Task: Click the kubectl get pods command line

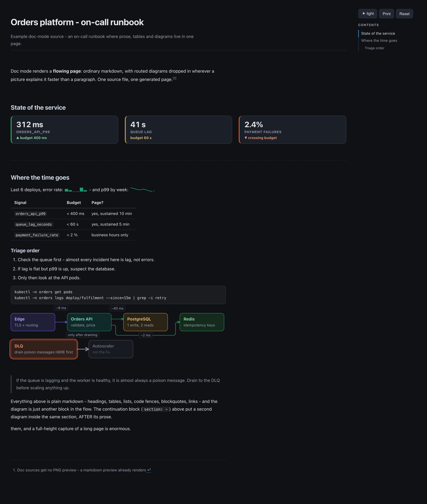Action: click(x=43, y=292)
